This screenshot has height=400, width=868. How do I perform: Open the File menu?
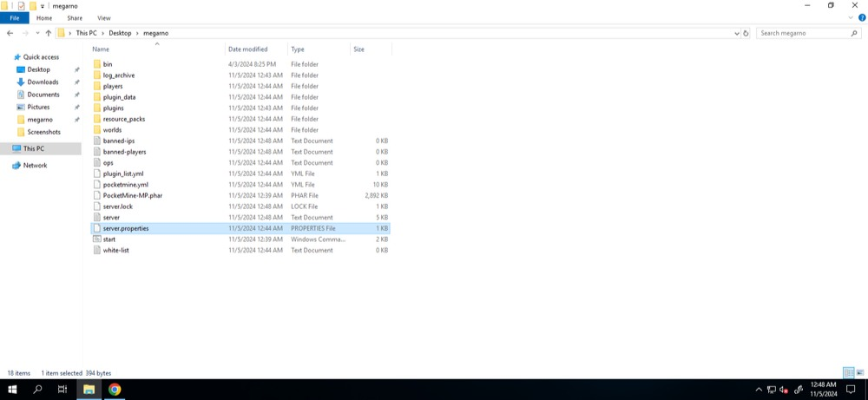point(15,18)
